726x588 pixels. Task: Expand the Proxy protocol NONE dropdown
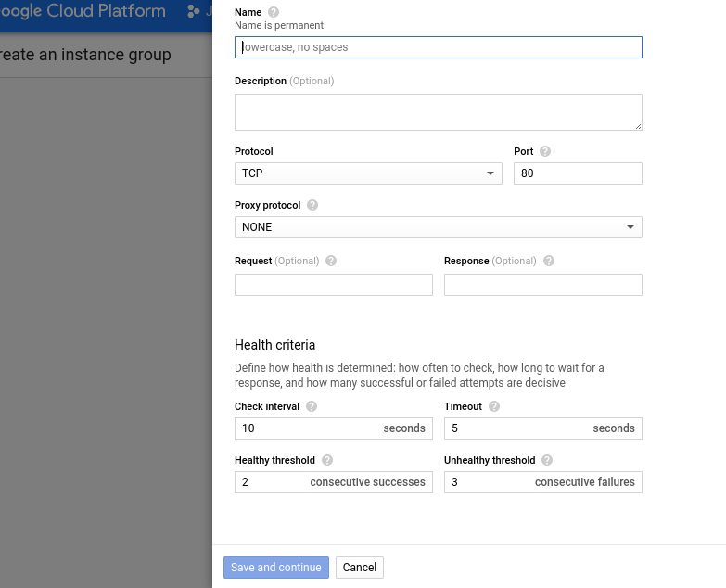(x=438, y=227)
